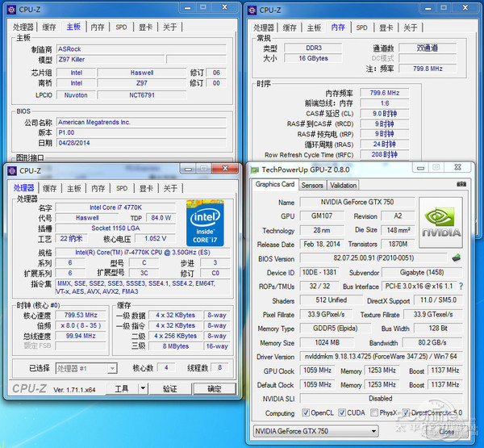Open 关于 tab in memory CPU-Z window

click(x=411, y=27)
